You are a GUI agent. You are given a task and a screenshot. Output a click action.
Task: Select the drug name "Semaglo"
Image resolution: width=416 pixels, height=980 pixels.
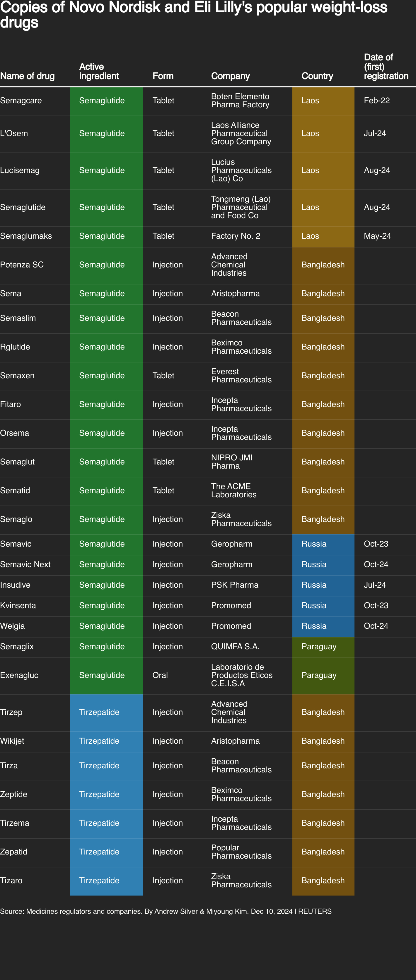click(16, 519)
